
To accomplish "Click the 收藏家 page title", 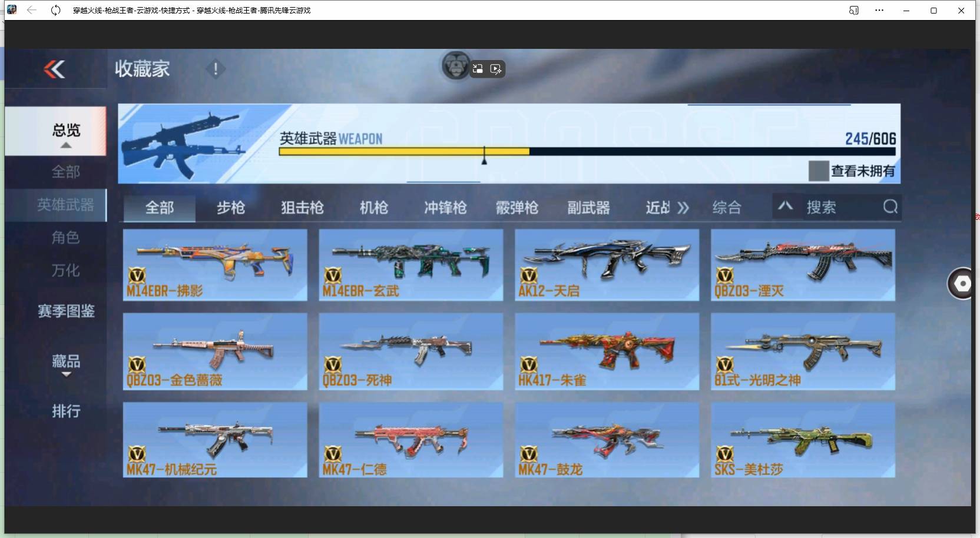I will [142, 69].
